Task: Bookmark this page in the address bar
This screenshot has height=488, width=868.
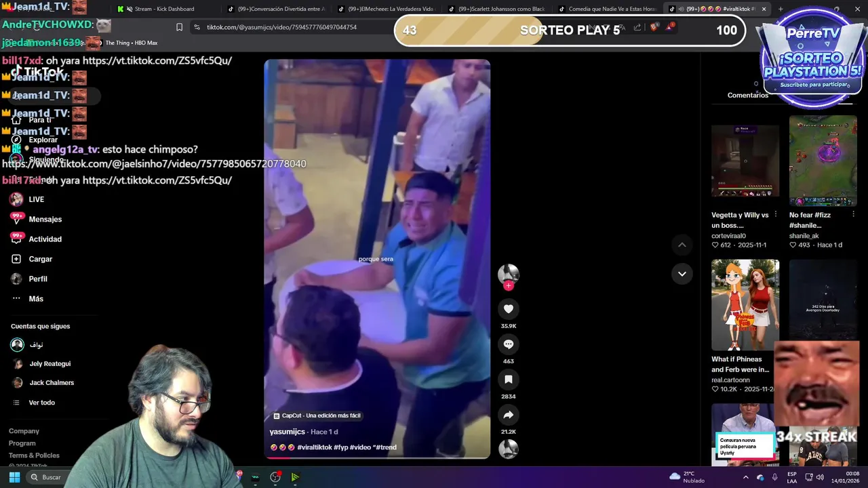Action: (x=179, y=27)
